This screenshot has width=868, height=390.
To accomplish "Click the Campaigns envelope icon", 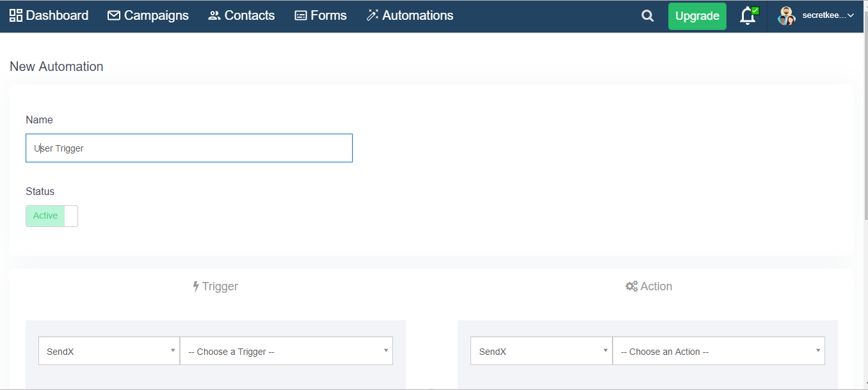I will [x=114, y=15].
